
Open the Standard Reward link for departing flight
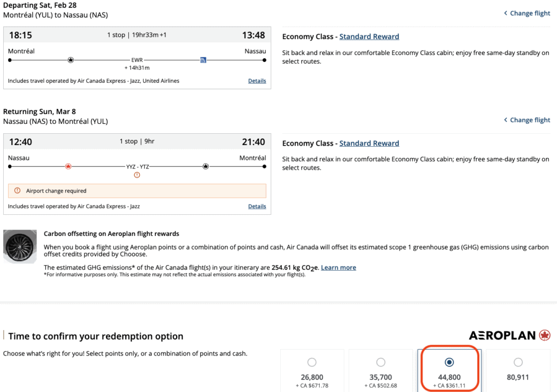(369, 36)
